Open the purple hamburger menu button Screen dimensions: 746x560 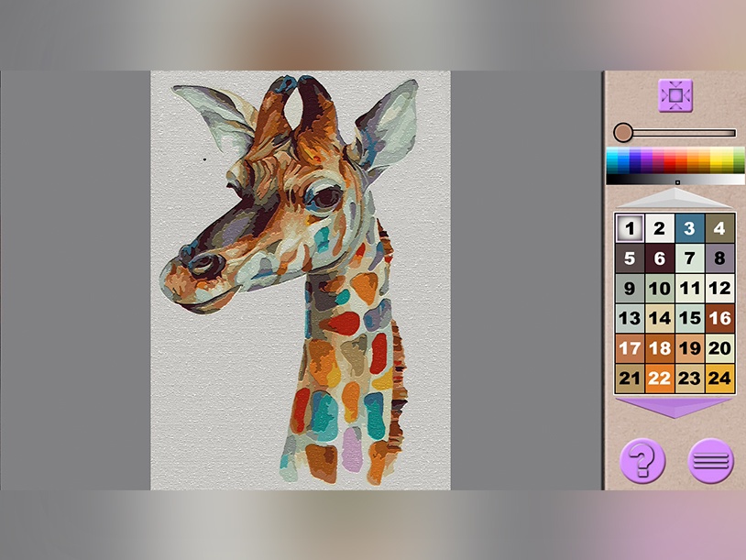pyautogui.click(x=711, y=461)
